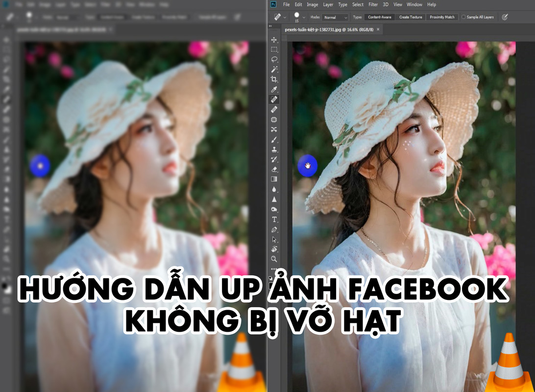This screenshot has width=535, height=392.
Task: Expand the toolbar double-arrow toggle
Action: click(x=270, y=26)
